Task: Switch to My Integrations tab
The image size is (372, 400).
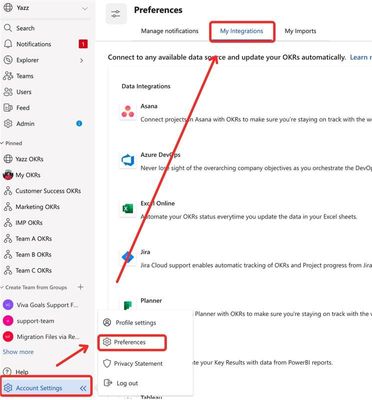Action: 242,31
